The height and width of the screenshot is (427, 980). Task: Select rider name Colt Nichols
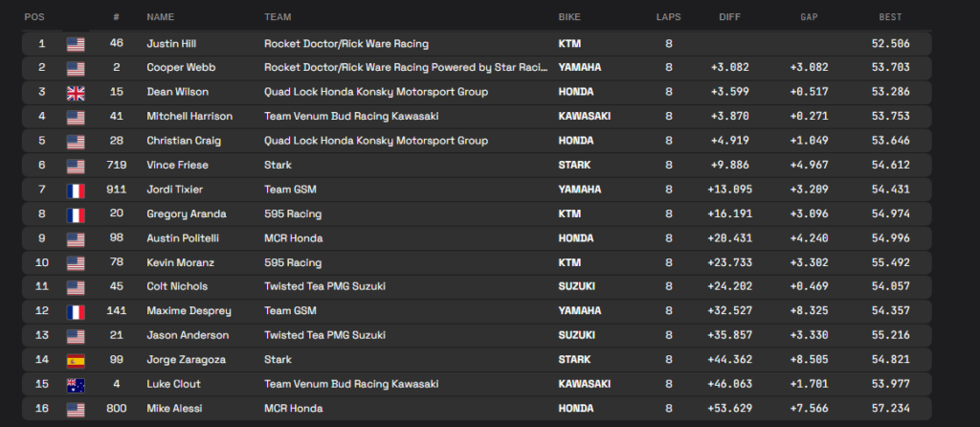(177, 286)
